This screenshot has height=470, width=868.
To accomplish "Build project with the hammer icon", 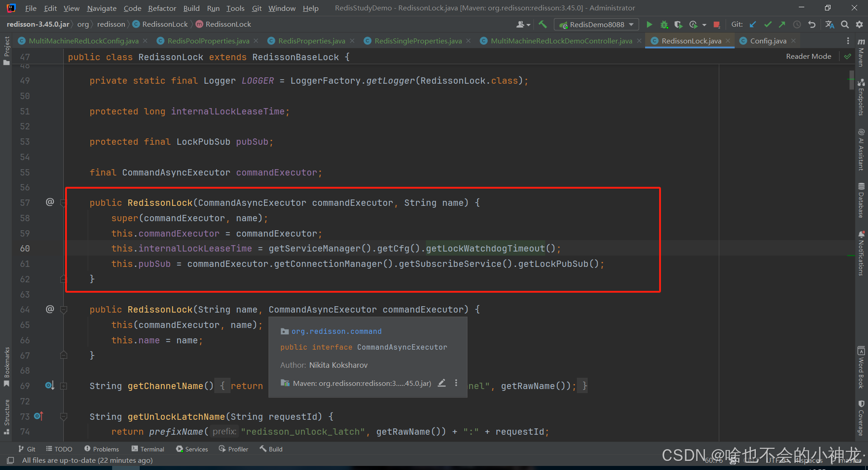I will coord(542,24).
